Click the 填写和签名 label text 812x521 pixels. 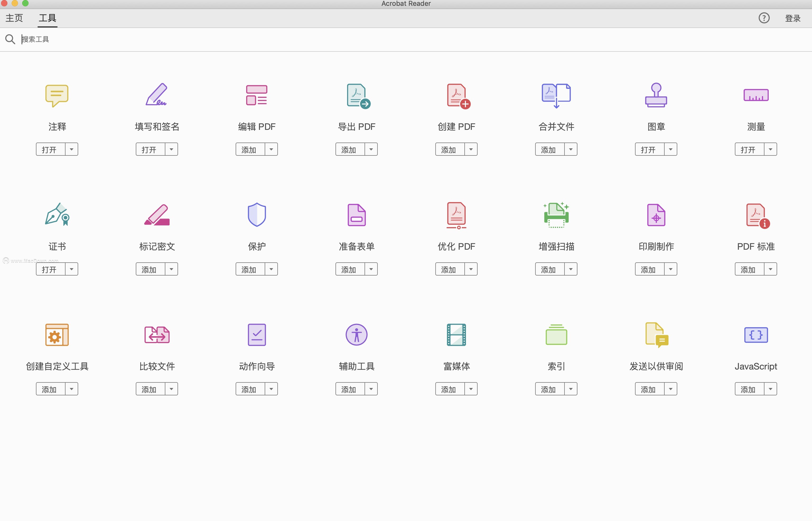point(157,126)
